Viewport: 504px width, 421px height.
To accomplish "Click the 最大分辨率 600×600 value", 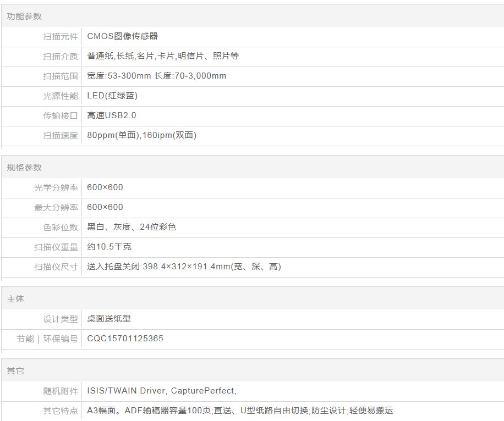I will point(105,207).
